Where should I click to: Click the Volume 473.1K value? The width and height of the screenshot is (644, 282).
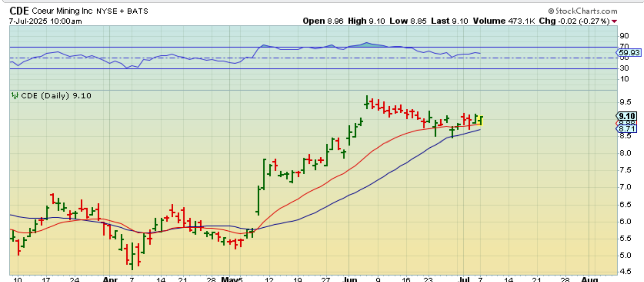point(504,21)
